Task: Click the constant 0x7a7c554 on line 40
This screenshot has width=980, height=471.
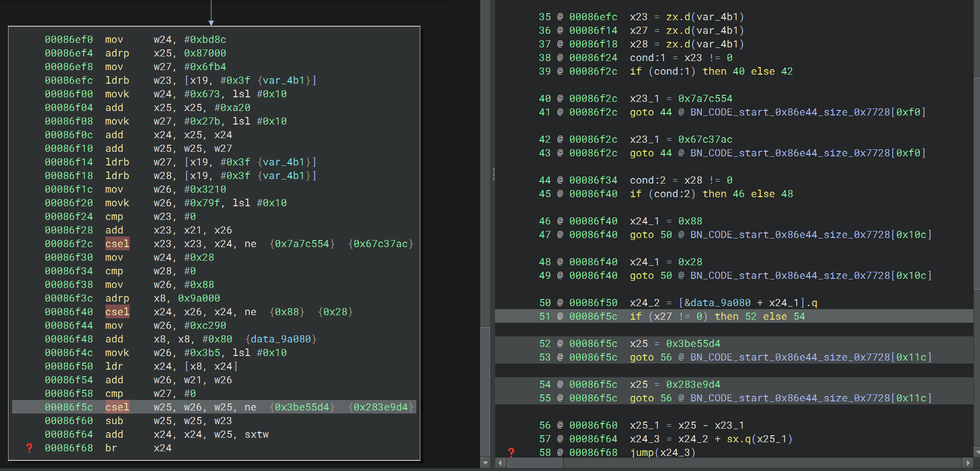Action: click(705, 98)
